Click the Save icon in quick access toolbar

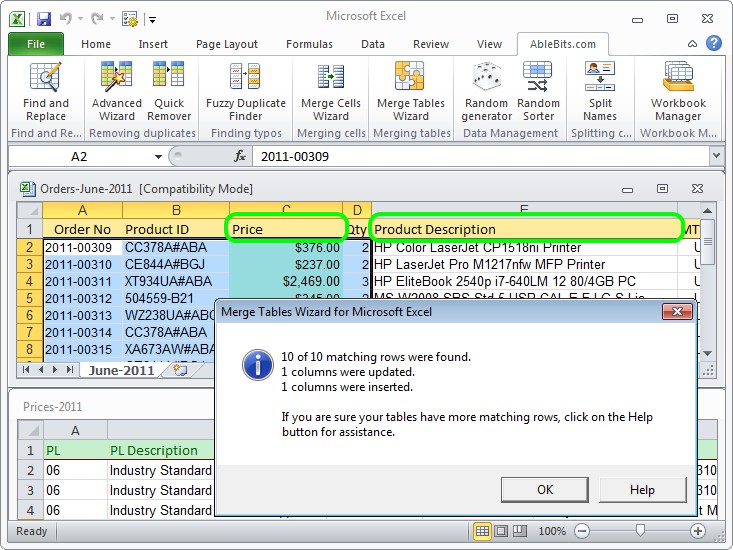(44, 19)
